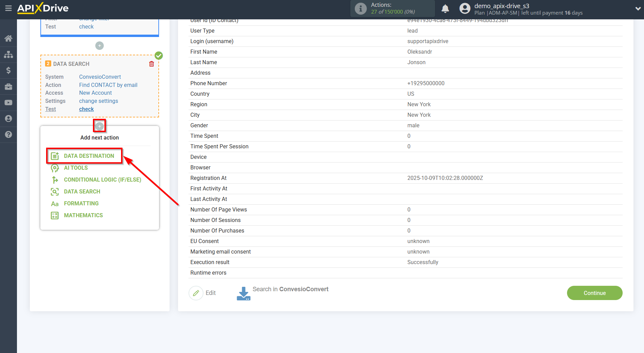Screen dimensions: 644x353
Task: Open the change settings link
Action: [x=98, y=101]
